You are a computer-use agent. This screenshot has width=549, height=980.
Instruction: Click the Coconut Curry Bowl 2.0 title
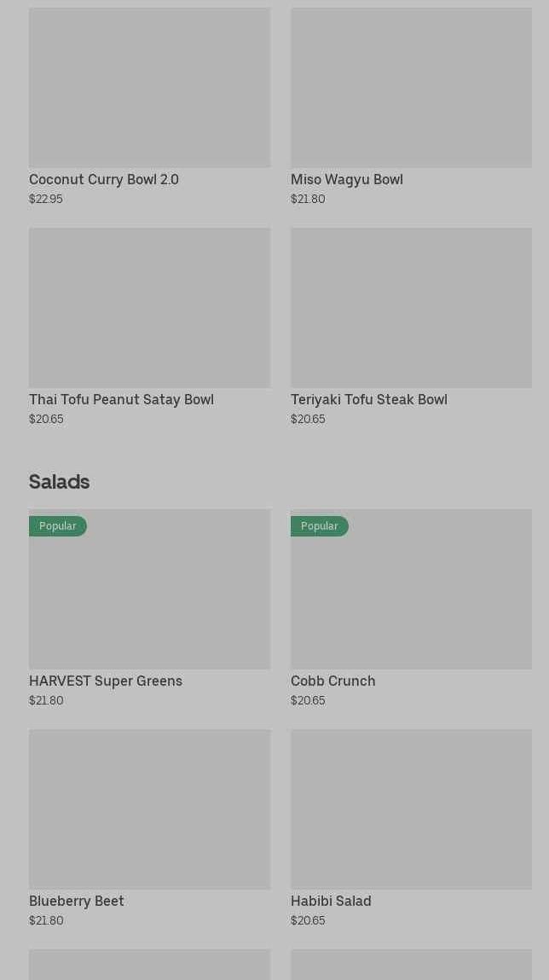(x=104, y=179)
